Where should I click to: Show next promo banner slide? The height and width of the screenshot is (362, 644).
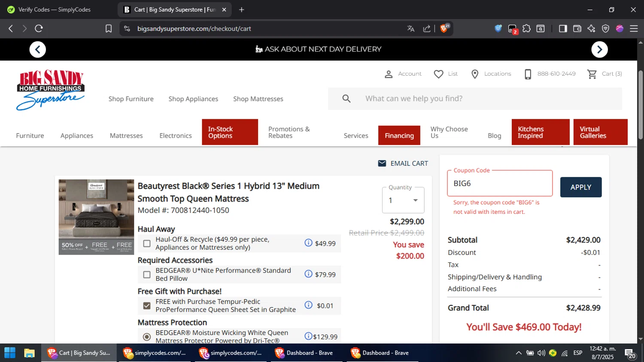599,49
